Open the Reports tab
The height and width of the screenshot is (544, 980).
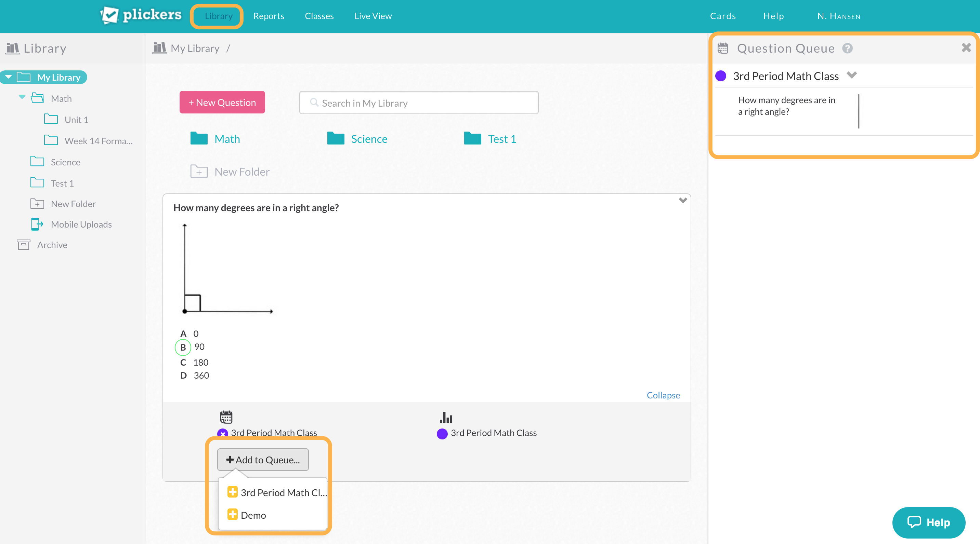point(268,16)
